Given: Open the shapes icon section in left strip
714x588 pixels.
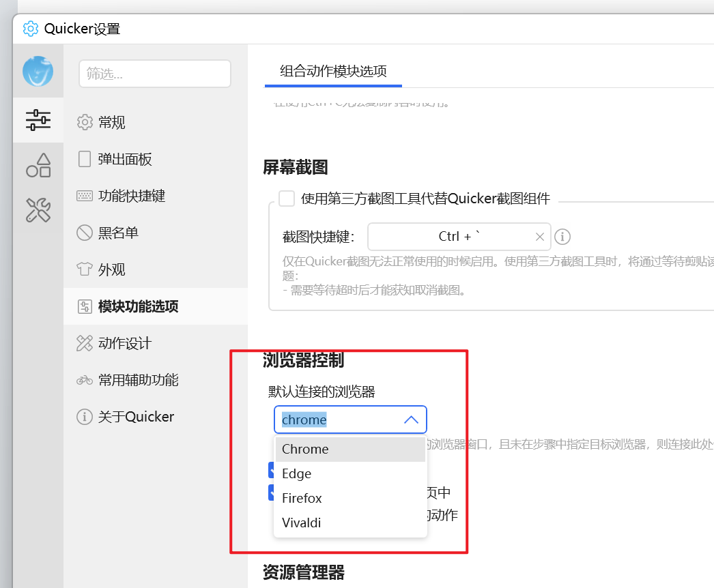Looking at the screenshot, I should [38, 165].
